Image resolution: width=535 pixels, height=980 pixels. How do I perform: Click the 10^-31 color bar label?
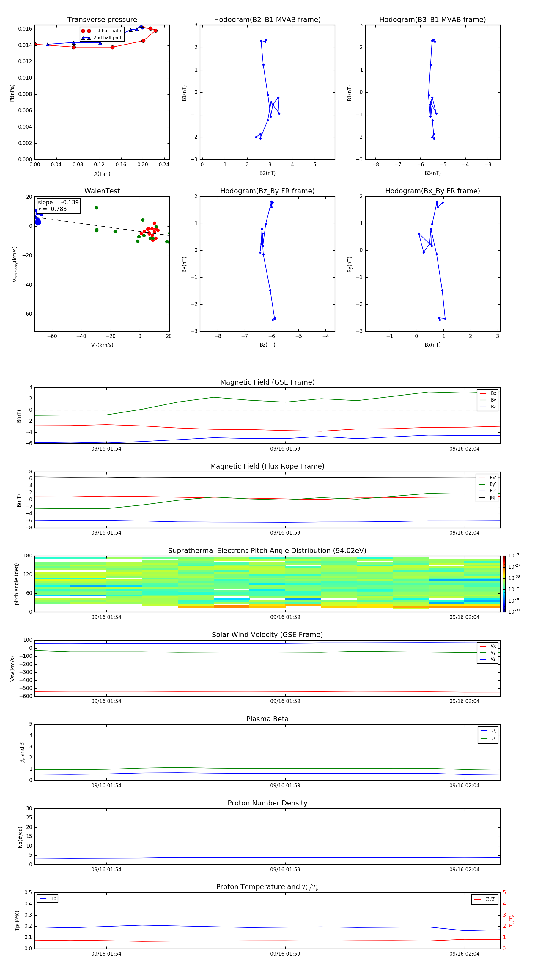514,611
